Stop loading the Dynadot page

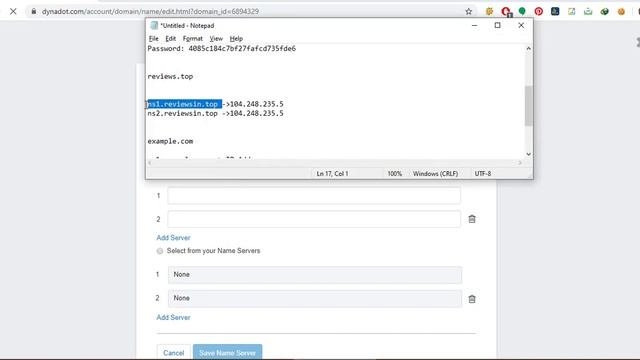point(13,11)
